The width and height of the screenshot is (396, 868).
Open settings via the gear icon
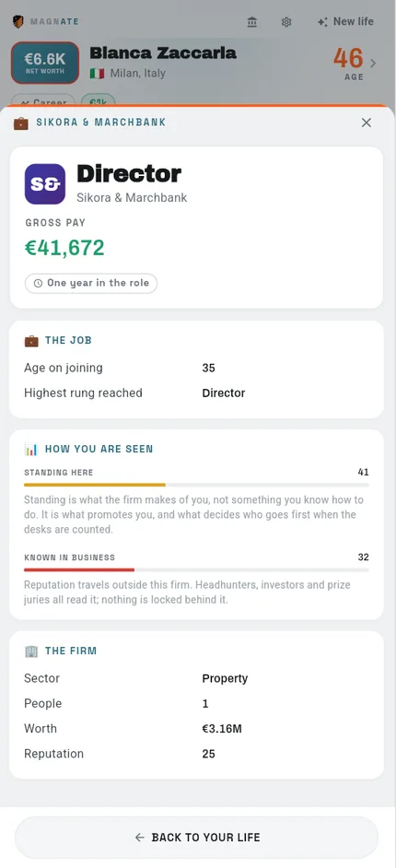[x=285, y=22]
